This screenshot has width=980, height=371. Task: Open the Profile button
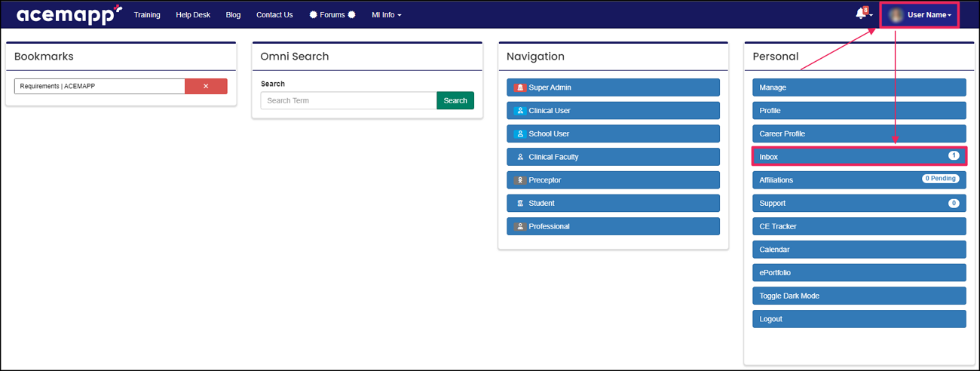[859, 111]
